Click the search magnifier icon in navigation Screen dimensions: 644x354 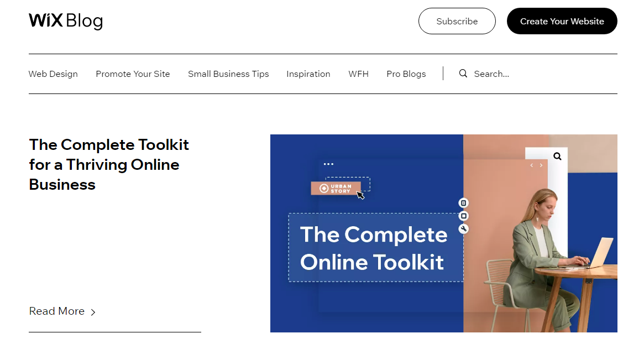click(463, 74)
